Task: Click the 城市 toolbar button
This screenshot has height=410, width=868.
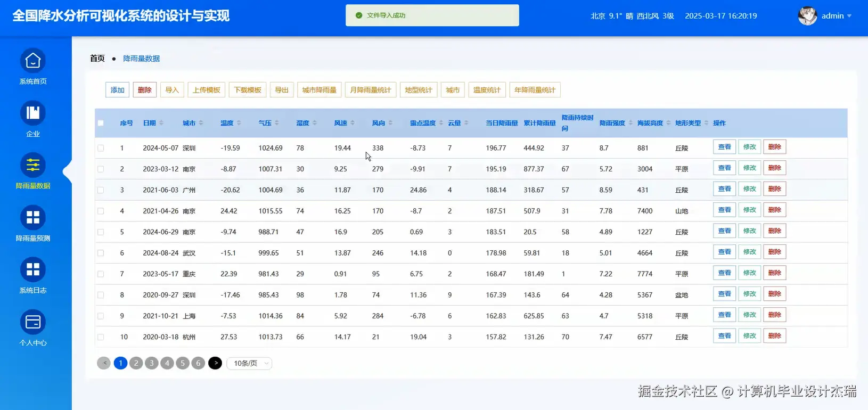Action: coord(453,90)
